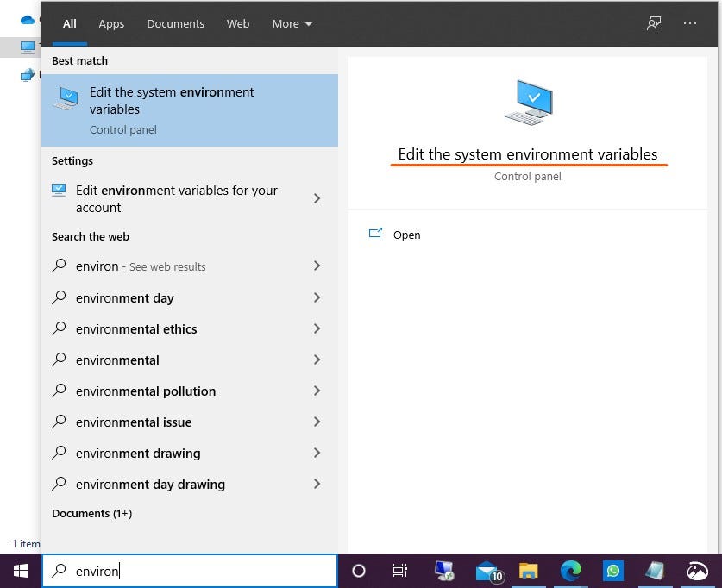Expand chevron for 'environ' web results
This screenshot has width=722, height=588.
pyautogui.click(x=317, y=266)
